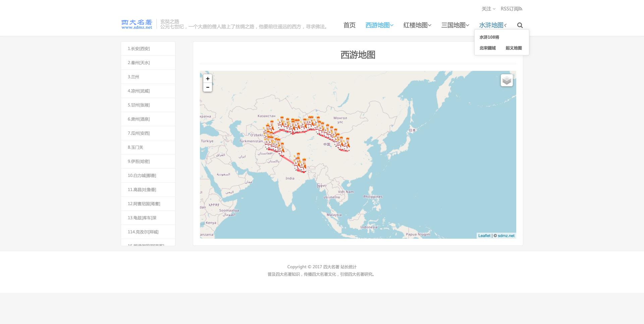Select route stop 6.肃州[酒泉]
Screen dimensions: 644x324
pos(148,119)
